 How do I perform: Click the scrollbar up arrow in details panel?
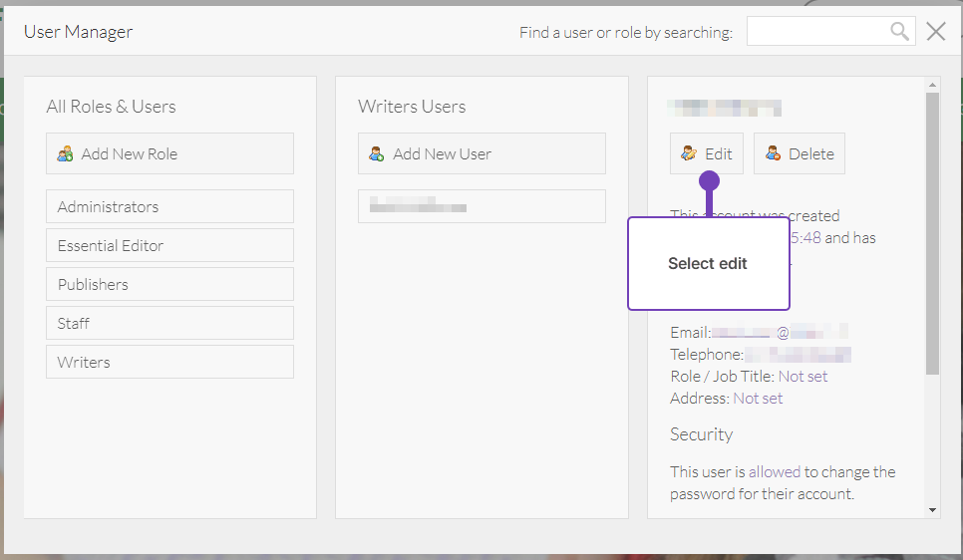point(932,85)
